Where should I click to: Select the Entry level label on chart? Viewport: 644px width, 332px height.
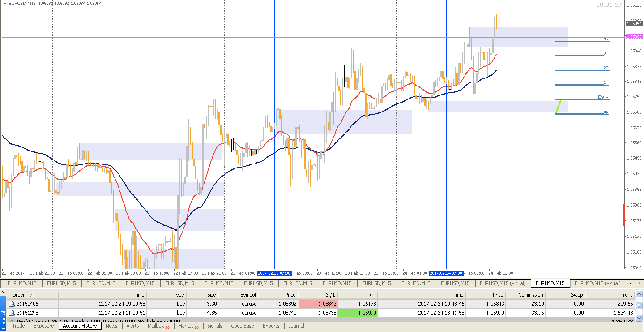coord(603,97)
